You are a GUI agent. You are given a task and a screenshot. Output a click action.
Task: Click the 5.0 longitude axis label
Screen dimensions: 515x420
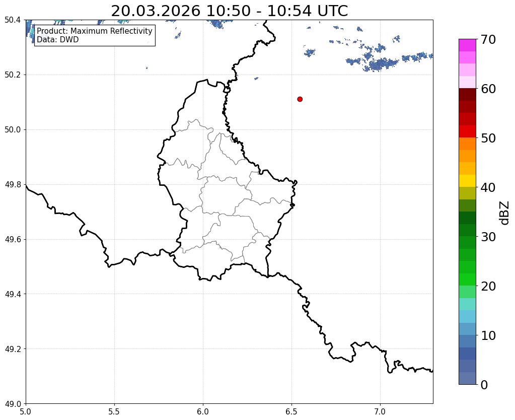pyautogui.click(x=26, y=412)
